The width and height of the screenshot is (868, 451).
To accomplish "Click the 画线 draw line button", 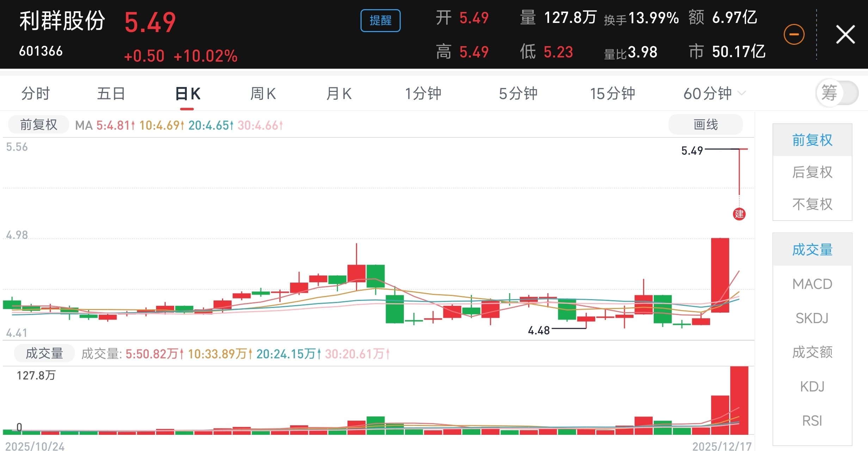I will [705, 125].
